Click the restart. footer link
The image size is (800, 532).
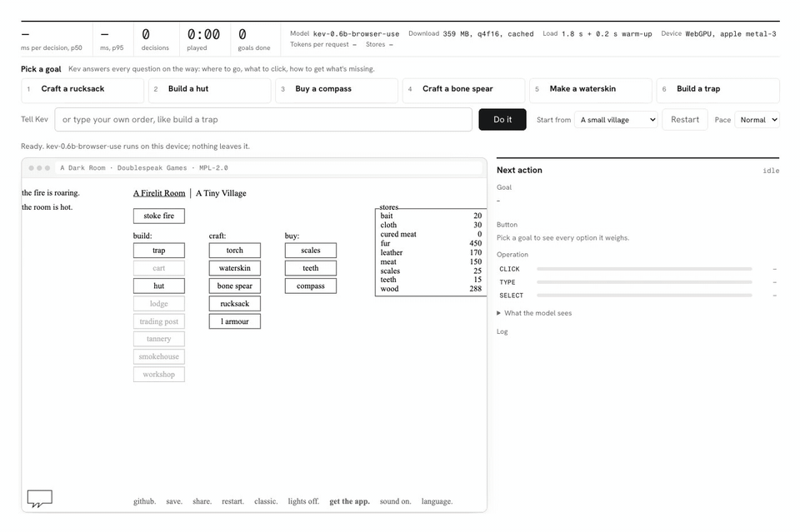pyautogui.click(x=232, y=501)
